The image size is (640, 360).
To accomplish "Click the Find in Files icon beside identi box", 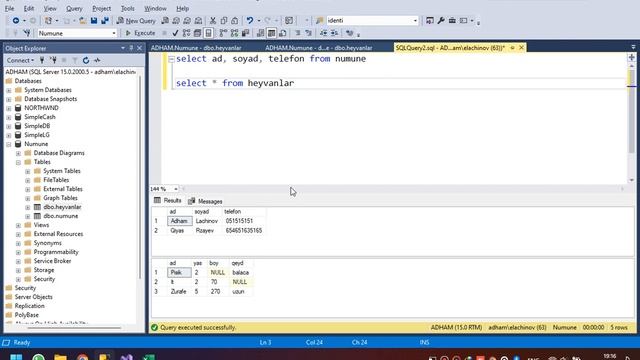I will click(x=320, y=20).
